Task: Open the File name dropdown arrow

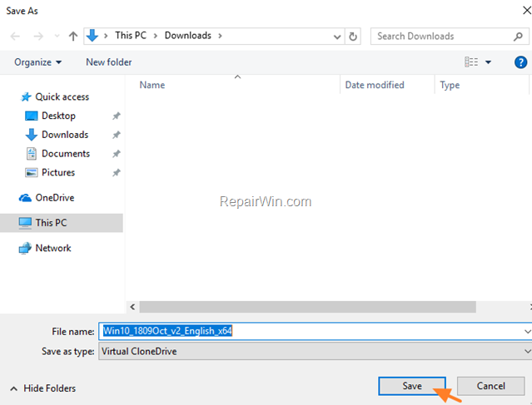Action: point(527,332)
